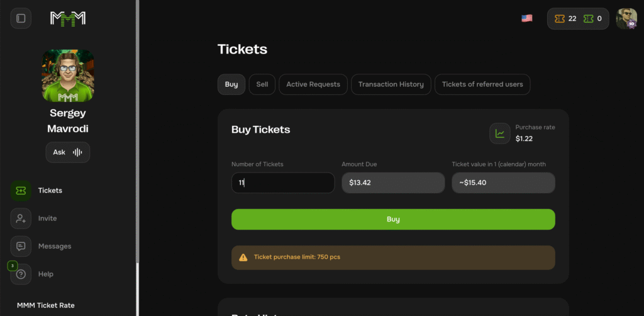Toggle the sidebar collapse icon
Screen dimensions: 644x316
(21, 18)
